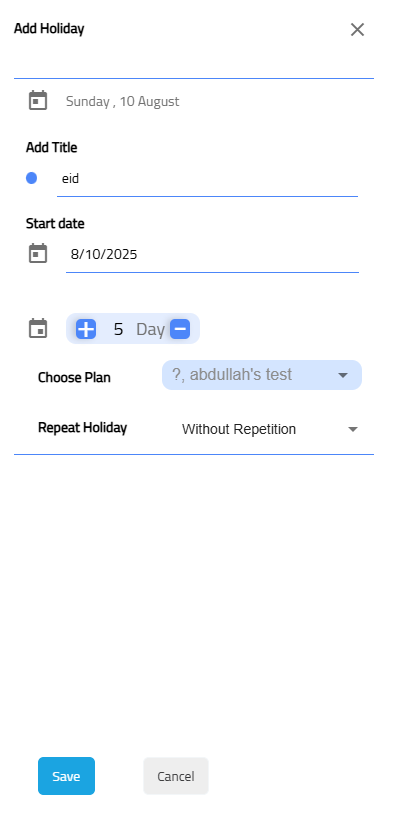Click the 'Choose Plan' label

[x=74, y=377]
